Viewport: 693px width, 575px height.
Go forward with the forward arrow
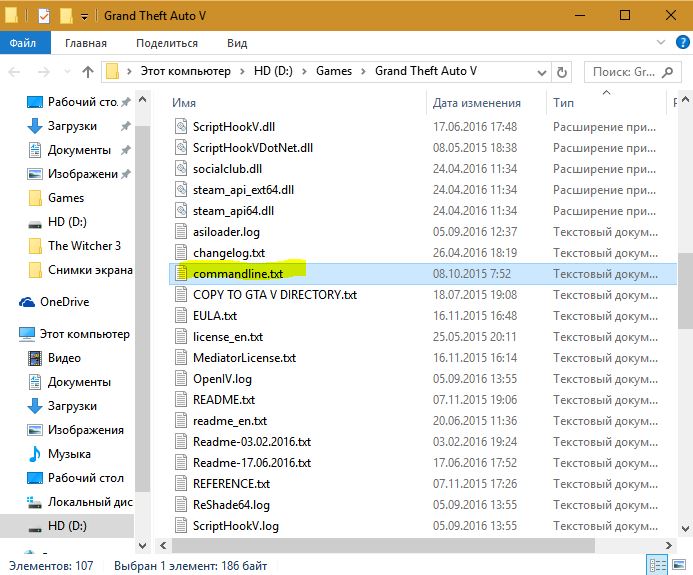43,72
